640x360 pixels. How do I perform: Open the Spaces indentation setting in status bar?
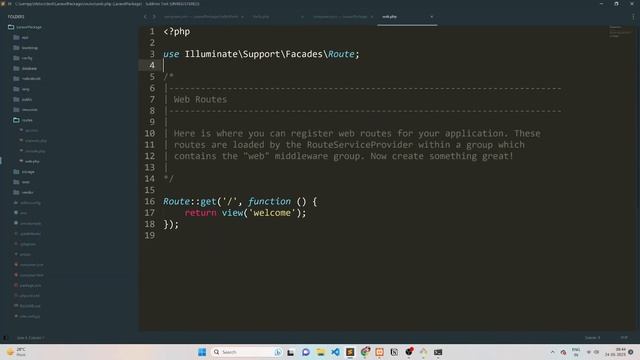592,338
